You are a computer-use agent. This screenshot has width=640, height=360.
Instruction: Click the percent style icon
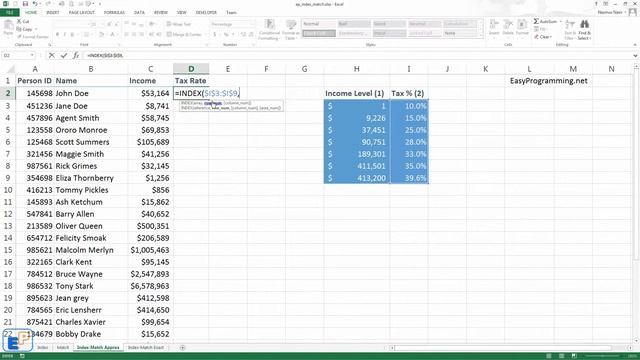(x=226, y=35)
